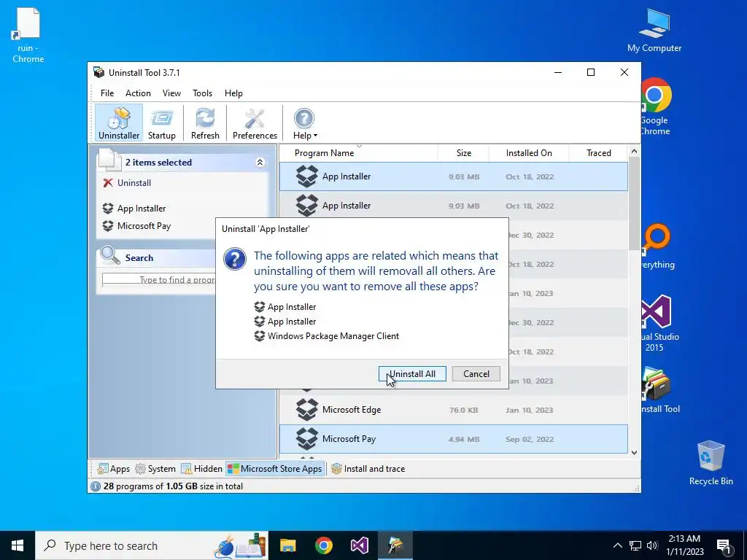Select the Microsoft Edge row
The image size is (747, 560).
point(454,410)
